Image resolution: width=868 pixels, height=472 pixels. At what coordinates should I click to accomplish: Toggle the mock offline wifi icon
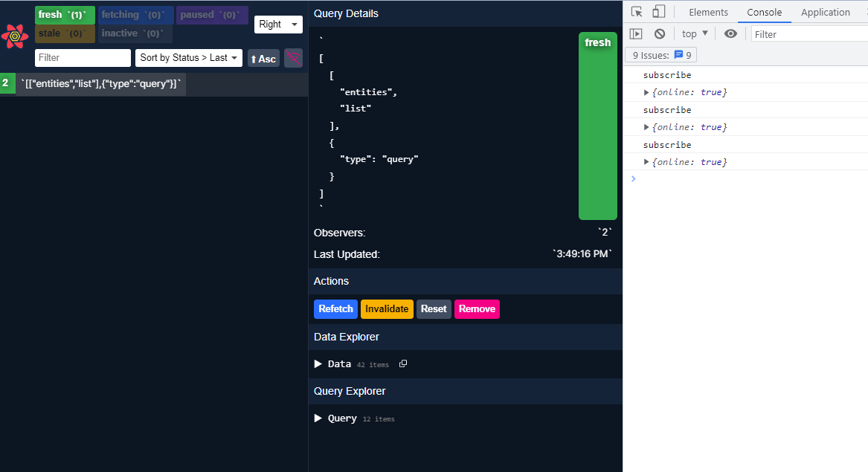click(x=293, y=58)
